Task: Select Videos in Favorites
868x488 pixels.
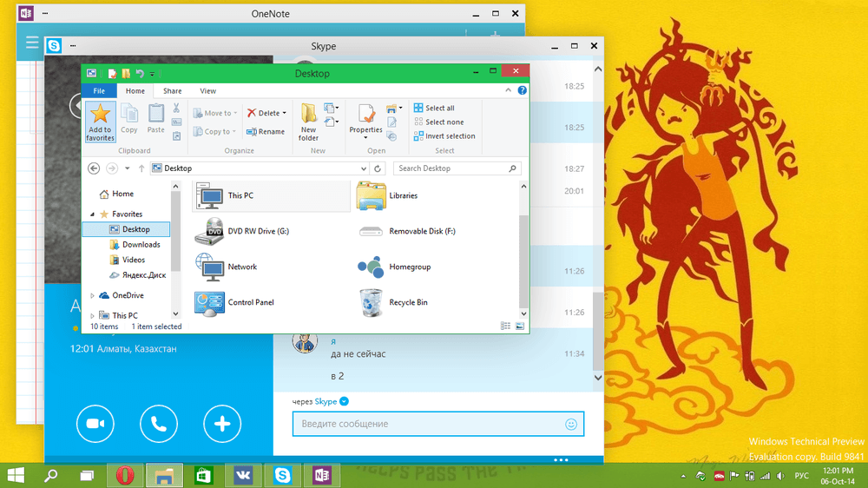Action: (x=128, y=260)
